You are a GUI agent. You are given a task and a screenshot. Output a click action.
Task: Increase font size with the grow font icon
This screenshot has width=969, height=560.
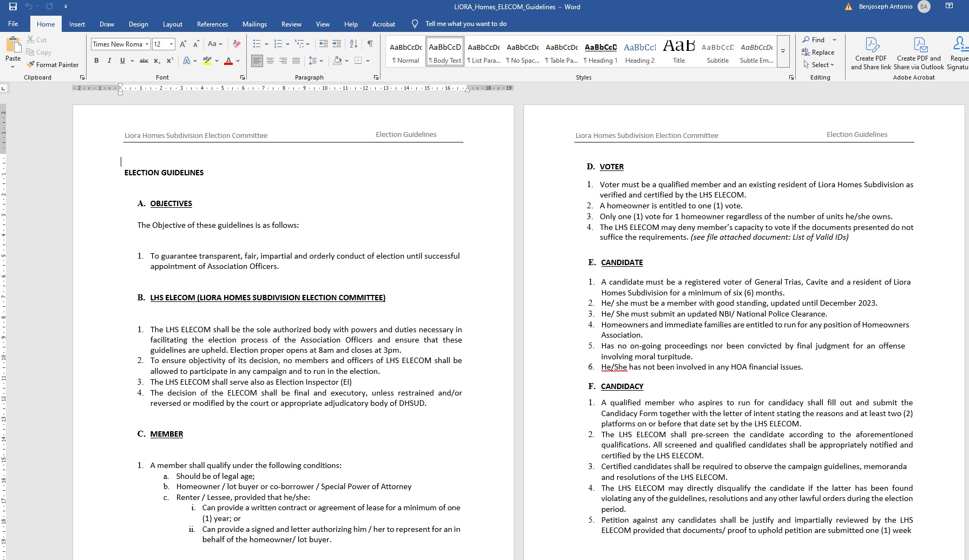(183, 44)
